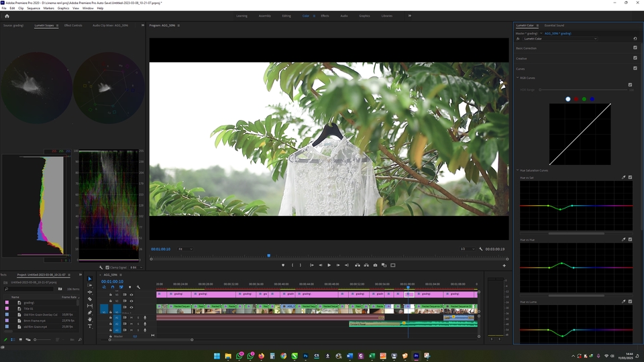Select the Pen tool
Image resolution: width=644 pixels, height=362 pixels.
(89, 312)
